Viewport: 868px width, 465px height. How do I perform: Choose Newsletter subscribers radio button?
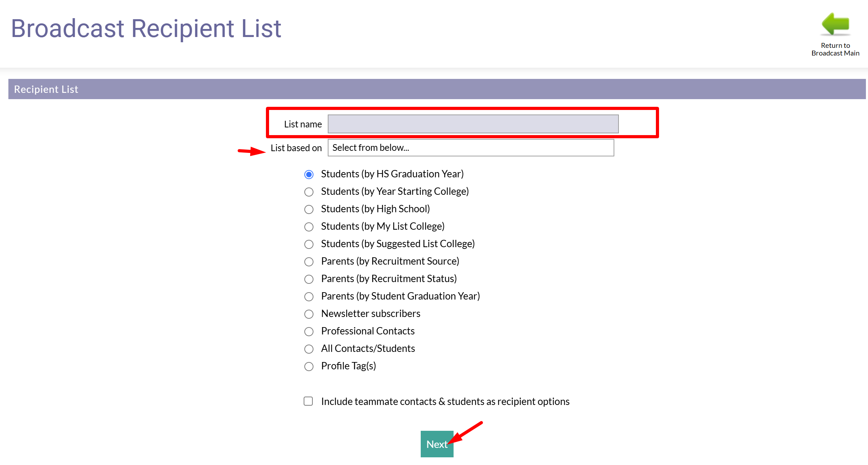point(309,314)
